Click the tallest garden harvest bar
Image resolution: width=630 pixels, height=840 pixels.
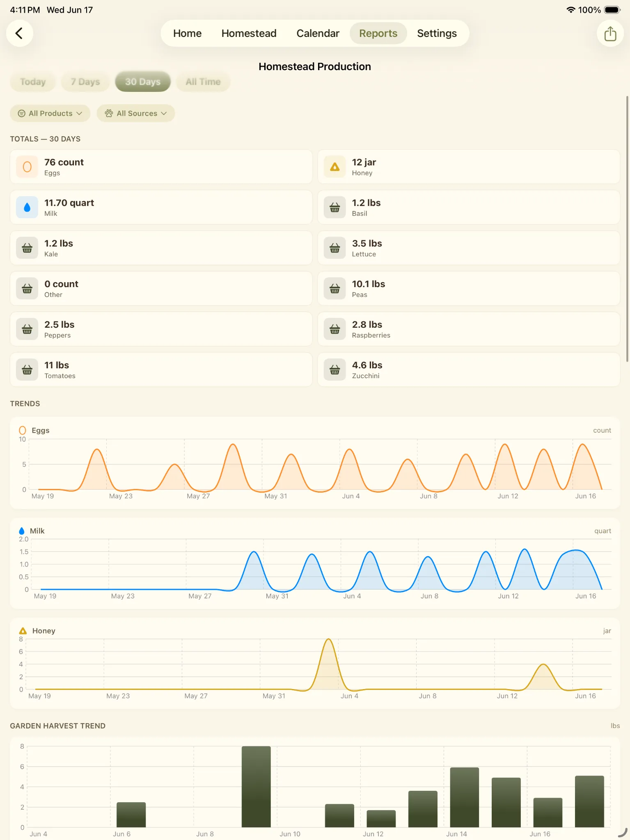[x=256, y=787]
